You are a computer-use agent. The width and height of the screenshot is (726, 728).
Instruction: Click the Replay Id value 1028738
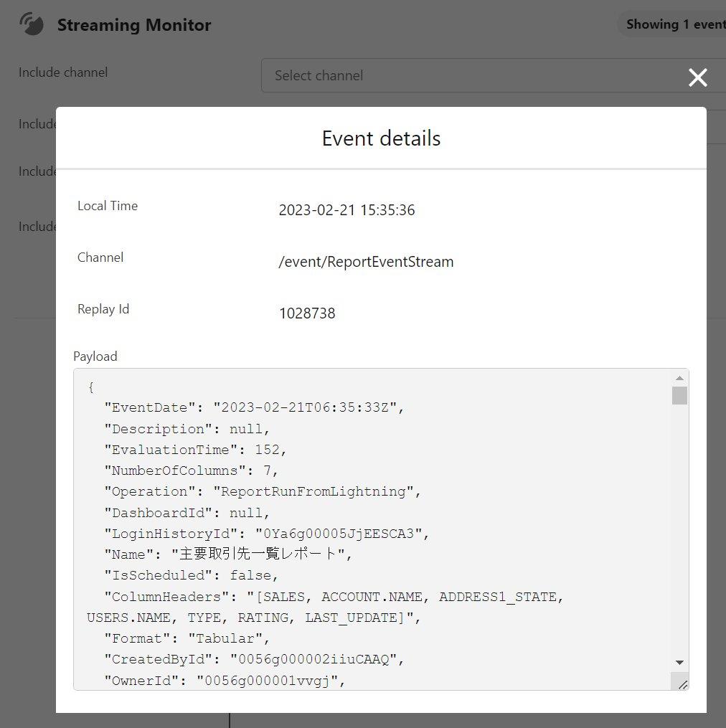pyautogui.click(x=307, y=313)
